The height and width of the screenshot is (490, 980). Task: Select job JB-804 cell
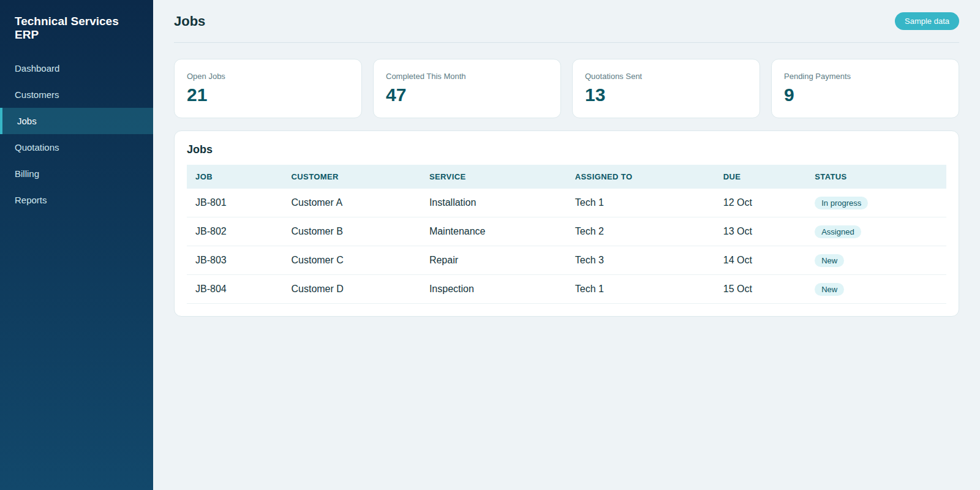pos(211,289)
